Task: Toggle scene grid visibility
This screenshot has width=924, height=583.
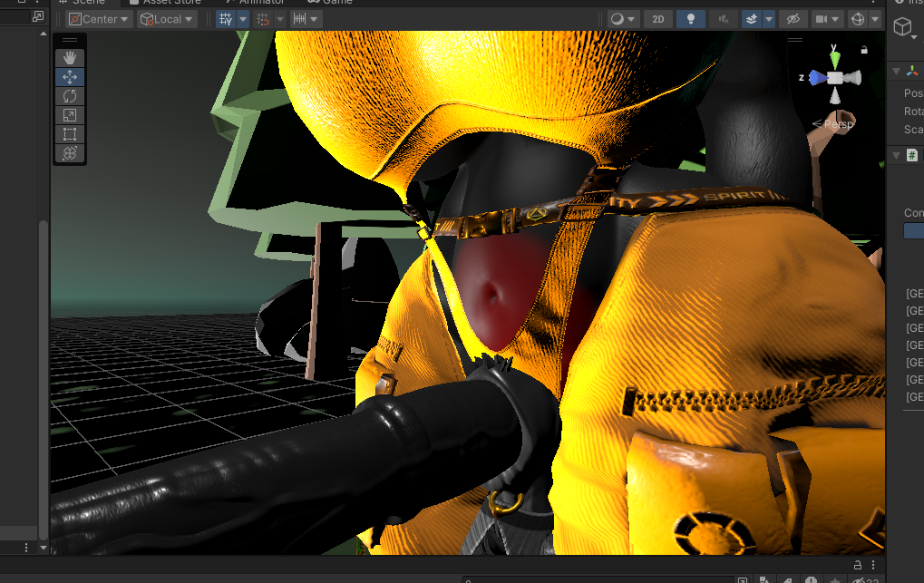Action: pos(226,19)
